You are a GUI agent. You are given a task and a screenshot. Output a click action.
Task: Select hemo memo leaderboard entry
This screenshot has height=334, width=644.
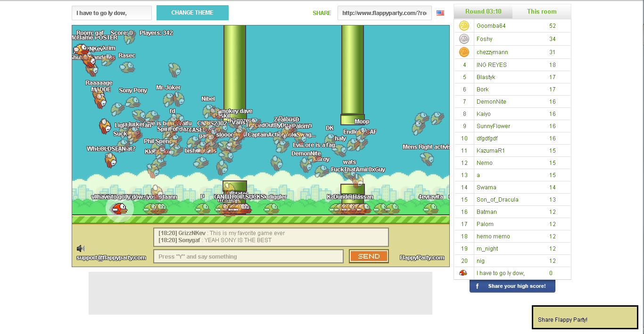point(512,236)
